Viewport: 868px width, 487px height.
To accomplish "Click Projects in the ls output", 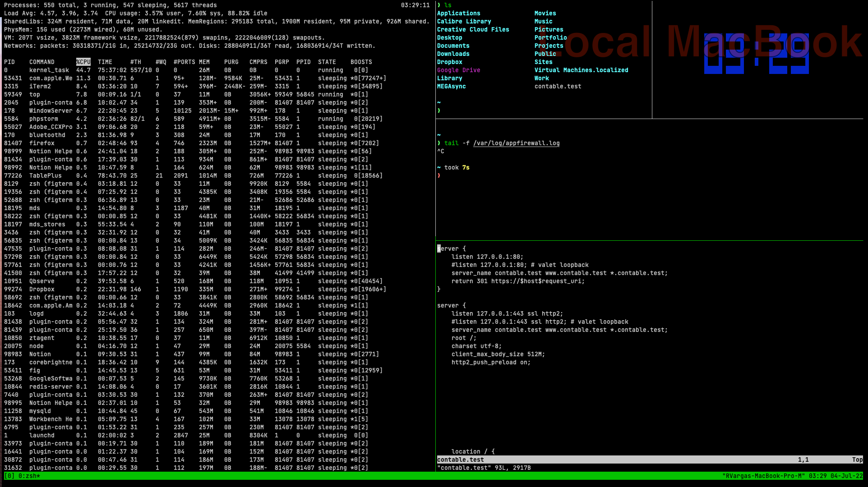I will [x=549, y=46].
